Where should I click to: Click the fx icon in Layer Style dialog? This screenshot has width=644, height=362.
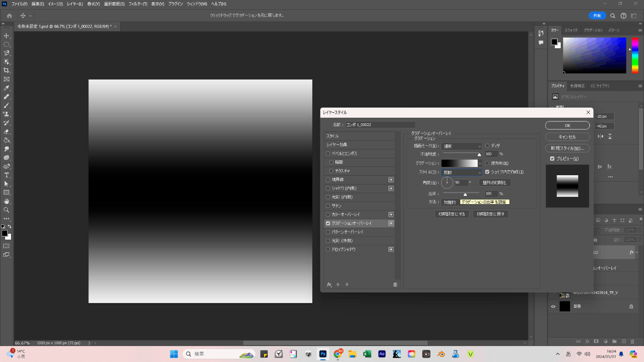(329, 285)
